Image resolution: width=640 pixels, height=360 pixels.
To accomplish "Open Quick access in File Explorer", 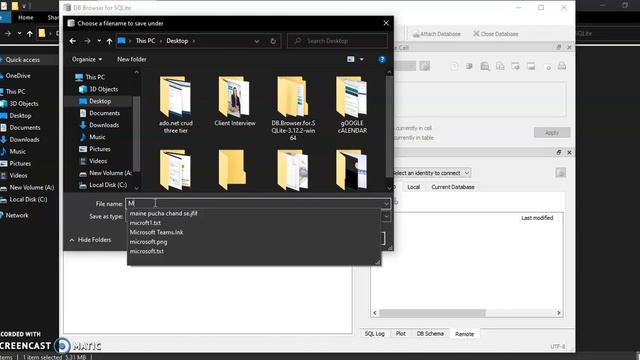I will tap(22, 60).
